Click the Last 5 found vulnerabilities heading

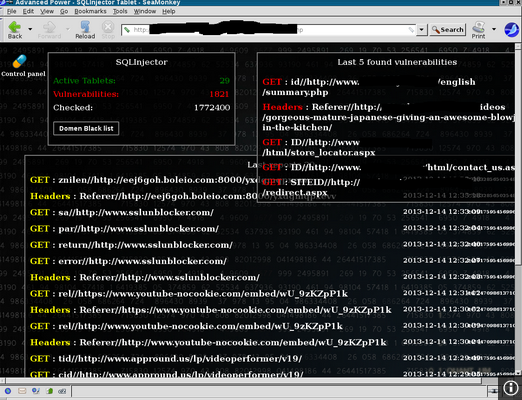397,62
